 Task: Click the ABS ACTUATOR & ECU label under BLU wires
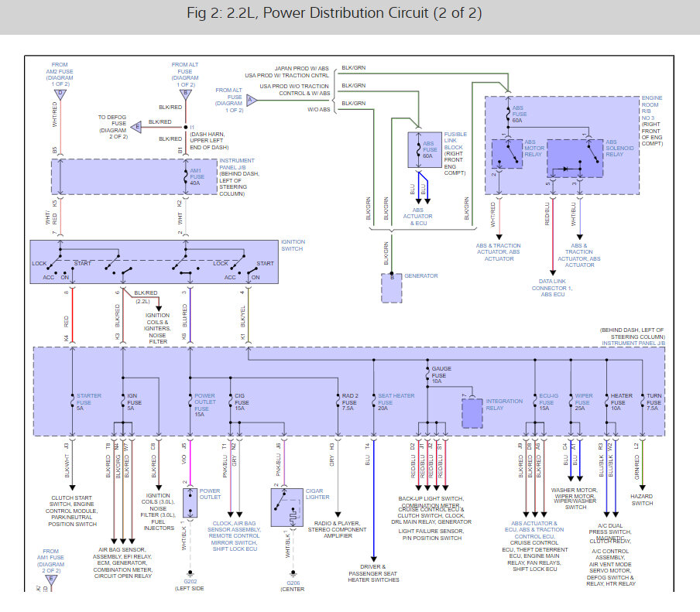coord(418,217)
